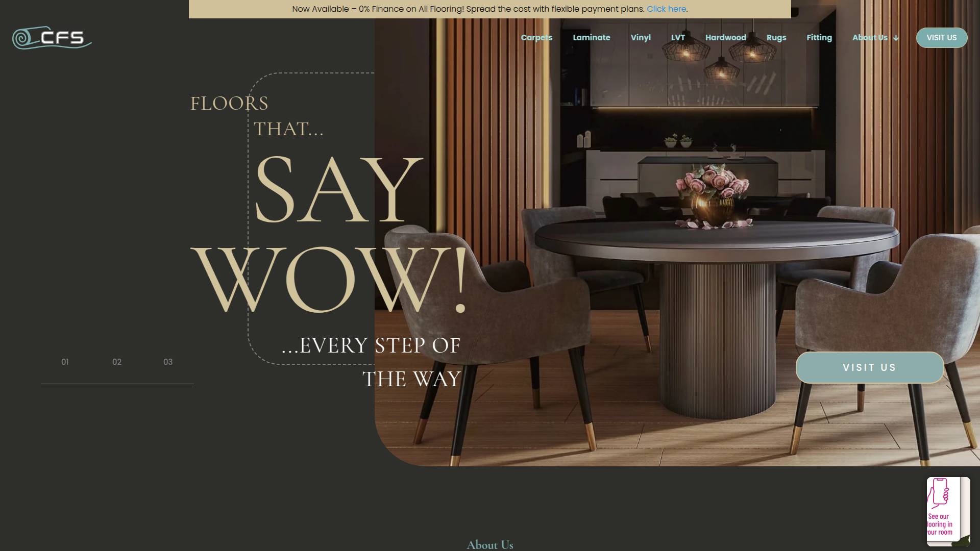This screenshot has width=980, height=551.
Task: Click the CFS carpet roll logo
Action: 52,38
